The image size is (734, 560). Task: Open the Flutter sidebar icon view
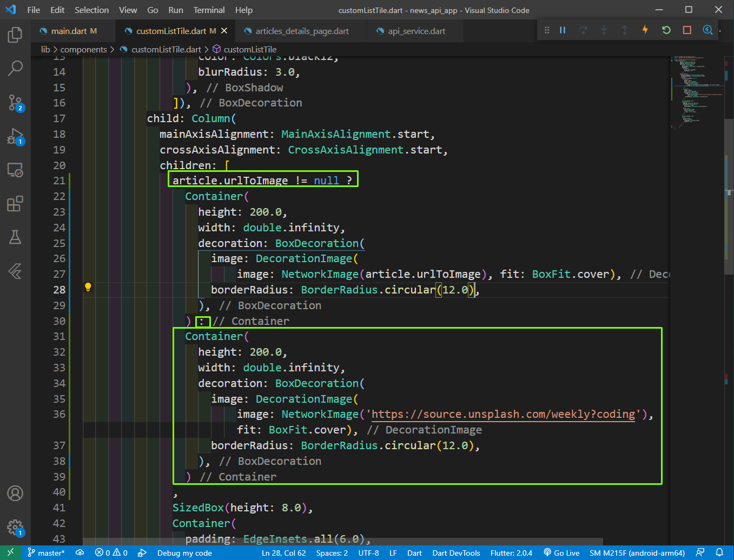(x=15, y=271)
